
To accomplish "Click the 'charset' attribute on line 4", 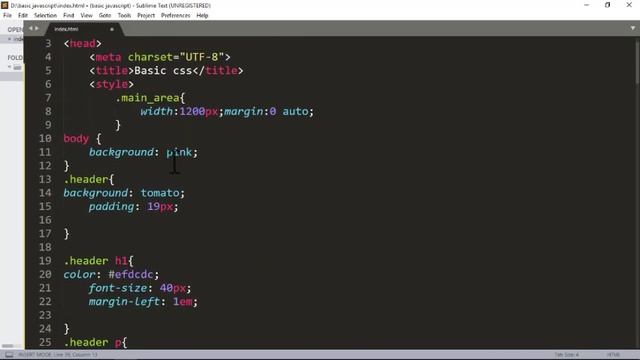I will (x=150, y=57).
